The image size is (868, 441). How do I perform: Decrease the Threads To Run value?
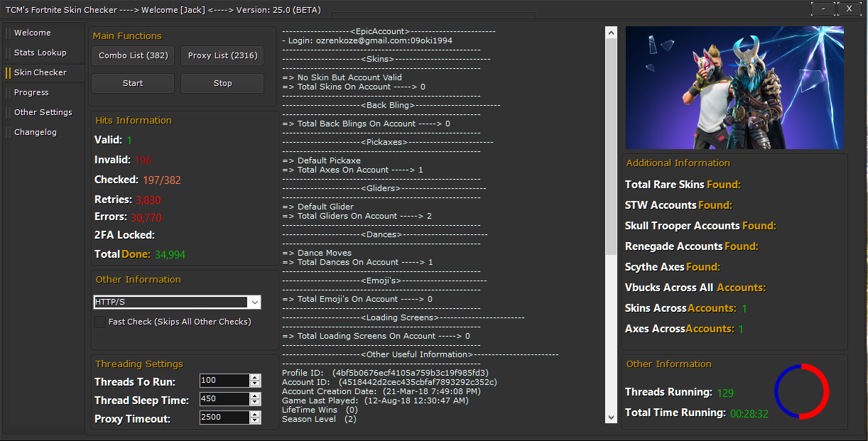pos(256,384)
